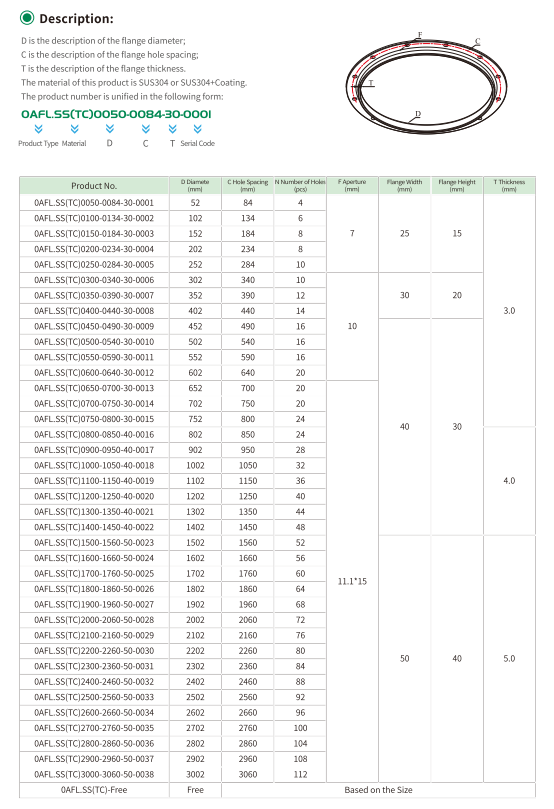554x809 pixels.
Task: Select the line about flange thickness
Action: [x=103, y=69]
